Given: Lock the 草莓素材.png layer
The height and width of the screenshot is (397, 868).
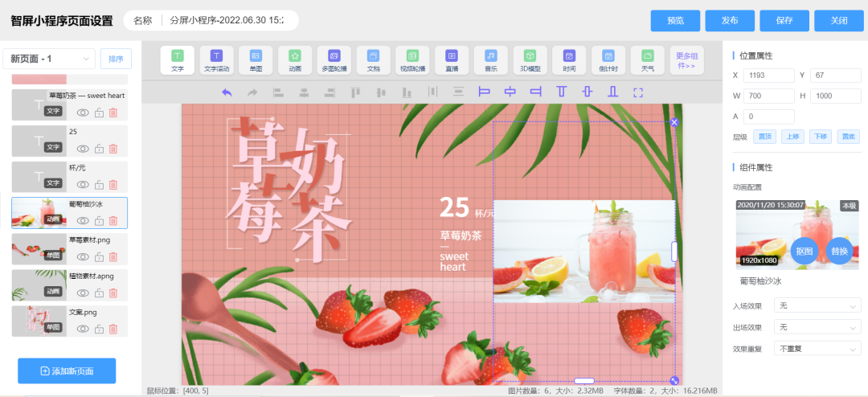Looking at the screenshot, I should pyautogui.click(x=99, y=256).
